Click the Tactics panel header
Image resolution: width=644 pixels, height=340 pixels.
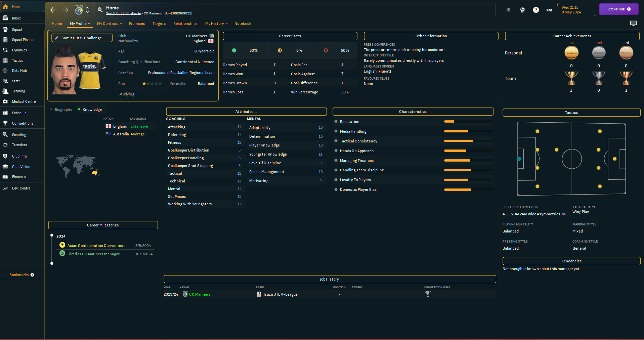pyautogui.click(x=571, y=113)
